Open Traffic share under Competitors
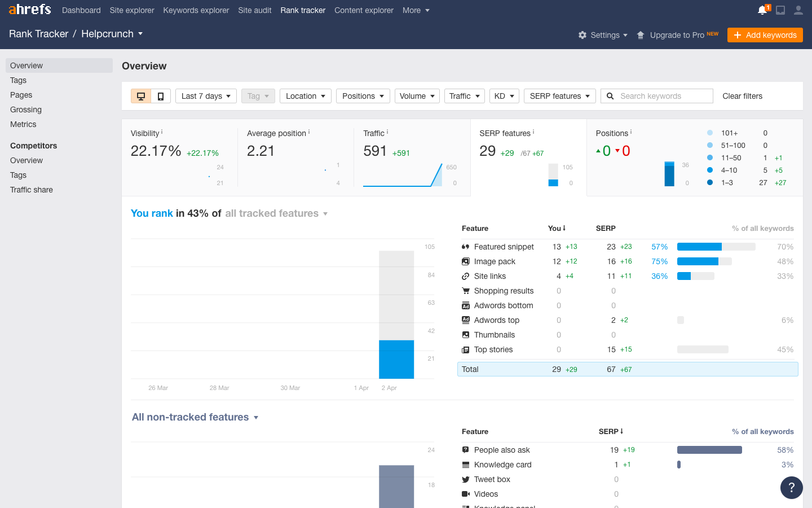Screen dimensions: 812x508 [32, 190]
